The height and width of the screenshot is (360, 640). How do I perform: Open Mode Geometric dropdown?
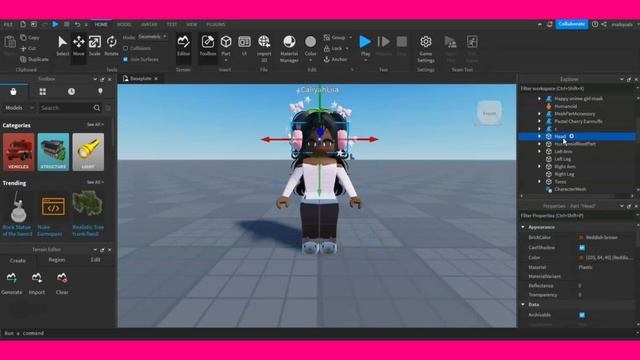152,37
